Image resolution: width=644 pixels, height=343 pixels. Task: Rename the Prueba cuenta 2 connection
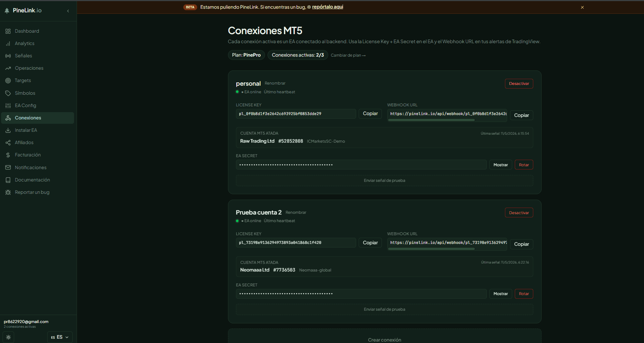point(296,212)
